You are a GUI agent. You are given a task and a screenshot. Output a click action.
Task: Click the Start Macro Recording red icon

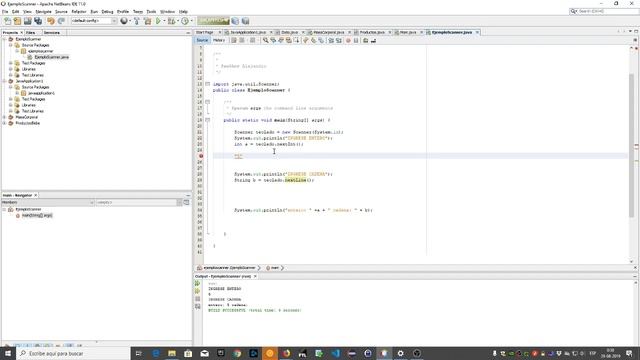coord(348,40)
